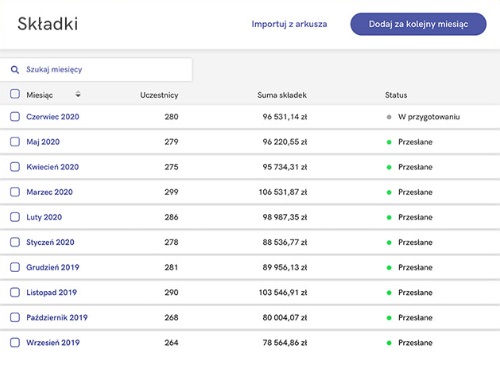Open the Kwiecień 2020 month link
The image size is (500, 368).
tap(53, 167)
